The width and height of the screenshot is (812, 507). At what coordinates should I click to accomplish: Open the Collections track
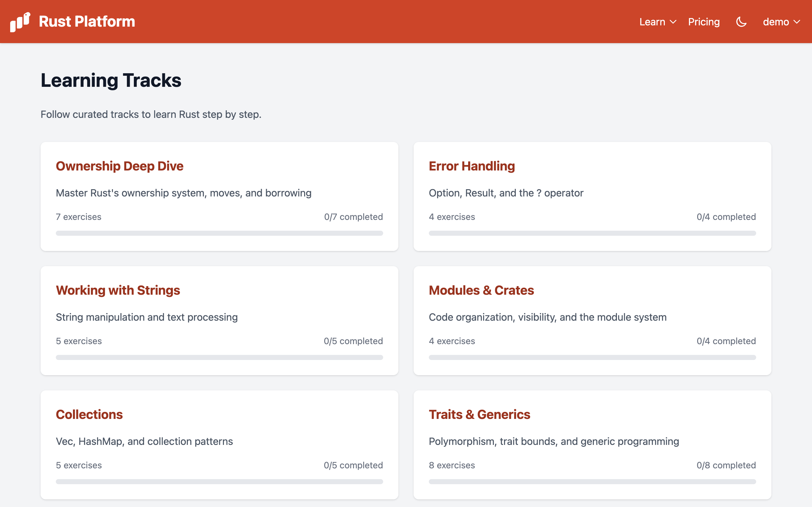pyautogui.click(x=89, y=414)
